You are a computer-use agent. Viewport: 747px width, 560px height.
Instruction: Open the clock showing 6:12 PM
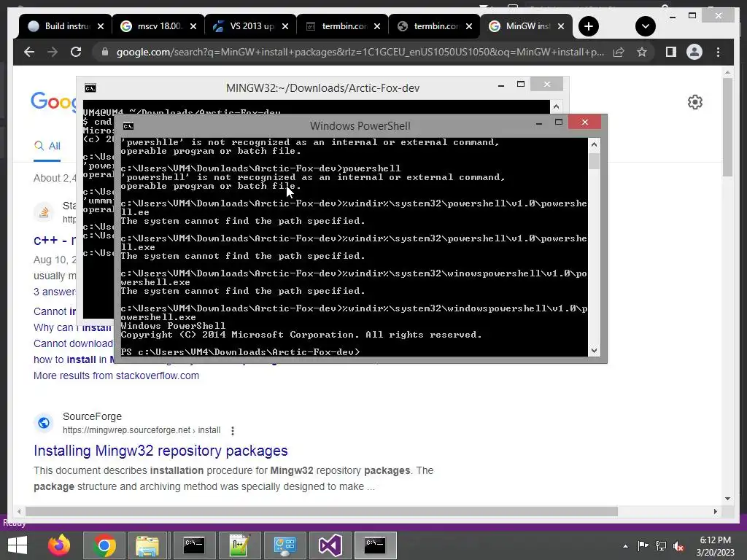pos(715,546)
